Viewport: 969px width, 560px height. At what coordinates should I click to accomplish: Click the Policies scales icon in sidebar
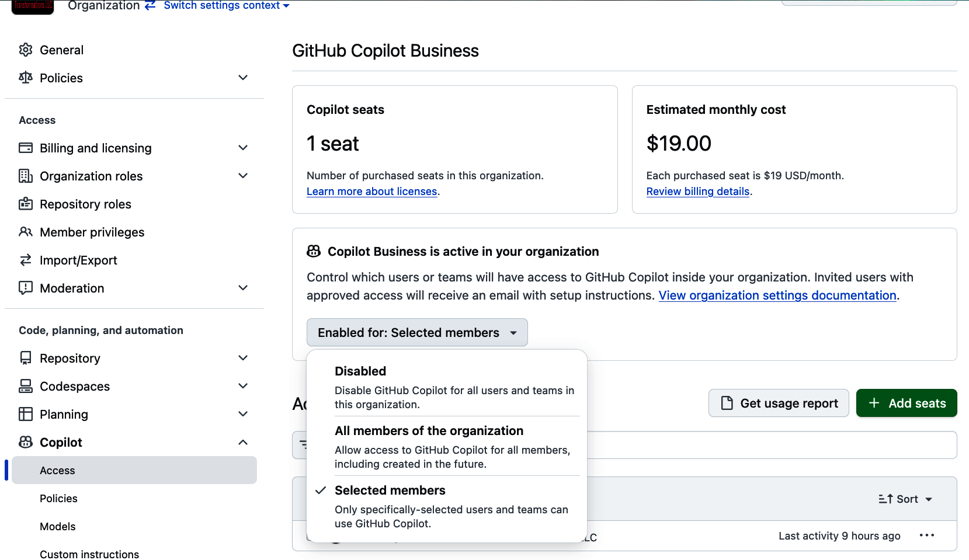pyautogui.click(x=26, y=78)
